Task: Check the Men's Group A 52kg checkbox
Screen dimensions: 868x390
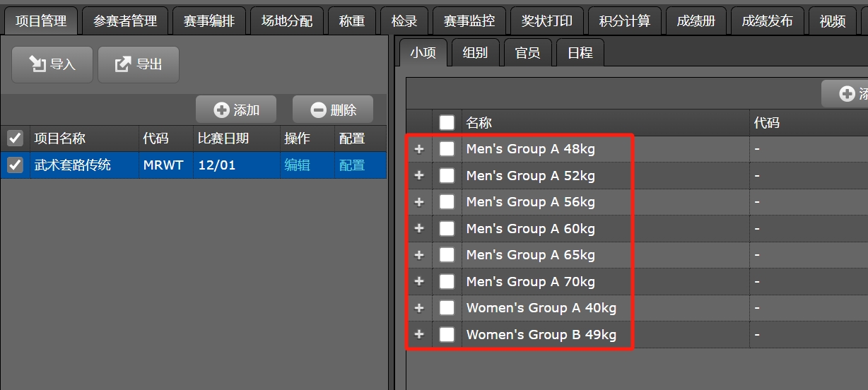Action: [447, 176]
